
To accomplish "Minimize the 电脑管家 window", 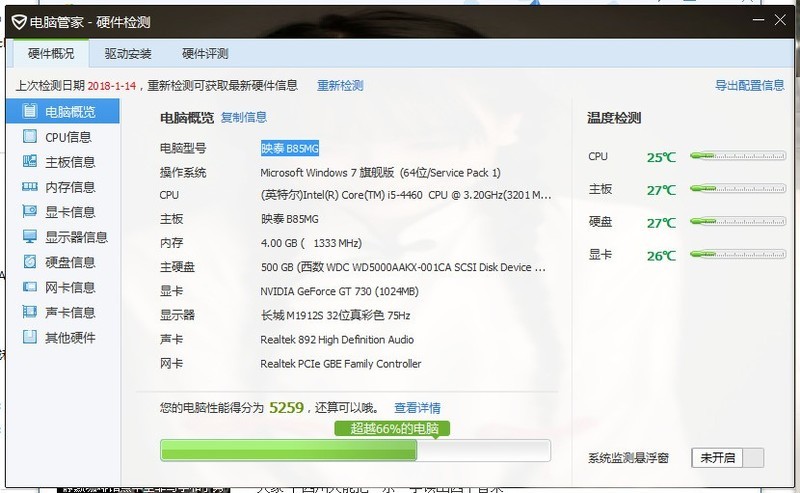I will click(x=759, y=20).
